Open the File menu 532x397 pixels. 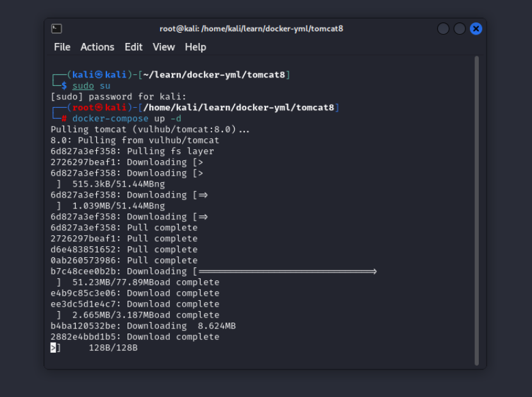pyautogui.click(x=62, y=47)
